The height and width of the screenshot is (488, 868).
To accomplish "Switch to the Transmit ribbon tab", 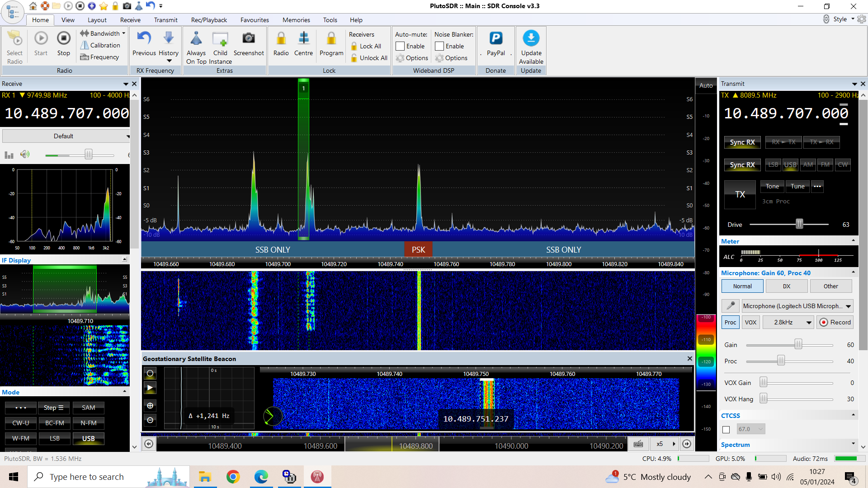I will click(165, 20).
